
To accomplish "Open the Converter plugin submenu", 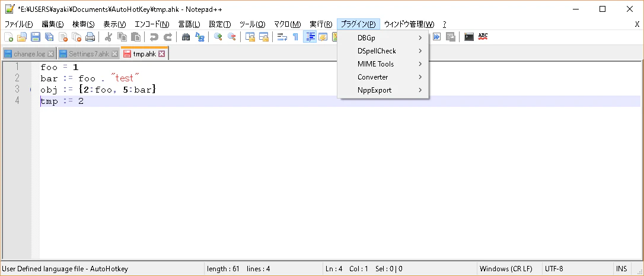I will [383, 77].
